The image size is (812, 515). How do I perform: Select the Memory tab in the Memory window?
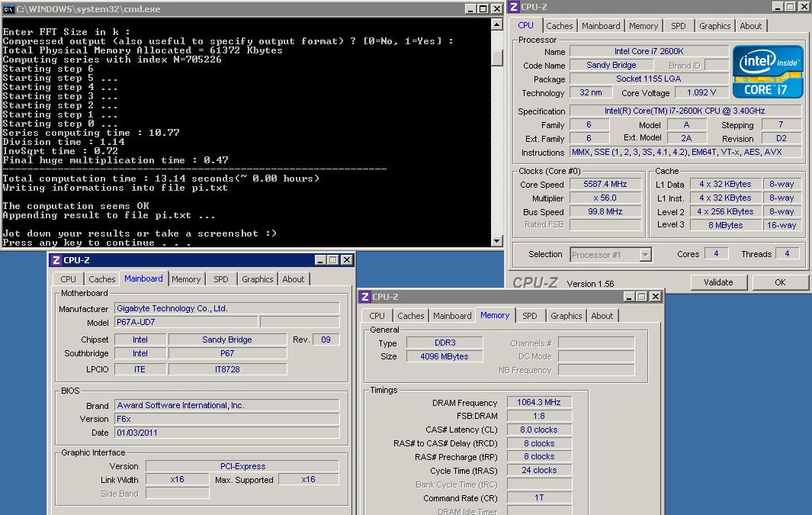495,315
